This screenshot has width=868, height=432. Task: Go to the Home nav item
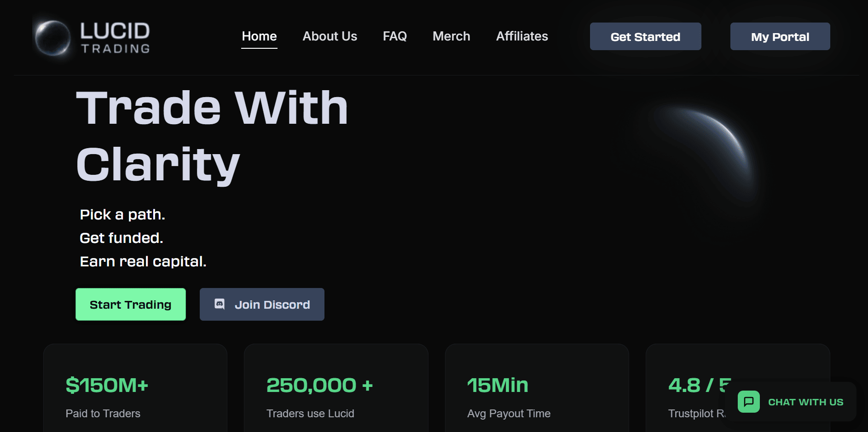(260, 36)
